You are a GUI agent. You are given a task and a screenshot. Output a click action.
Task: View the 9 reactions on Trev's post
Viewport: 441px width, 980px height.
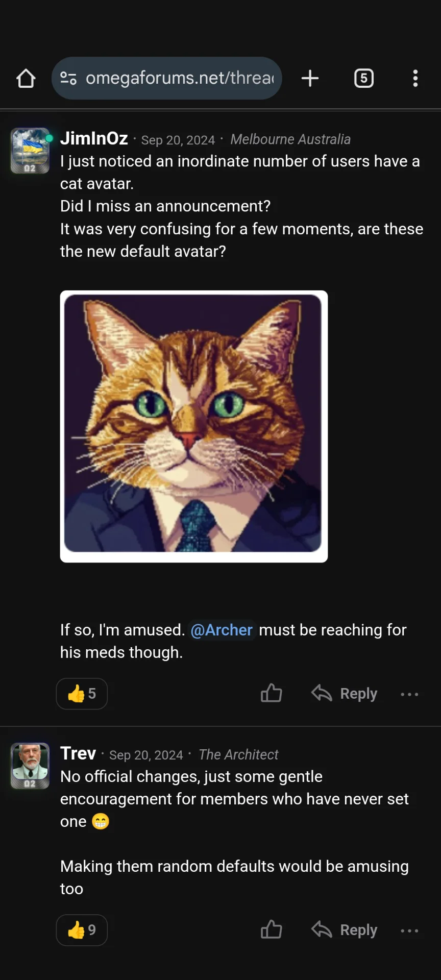82,929
